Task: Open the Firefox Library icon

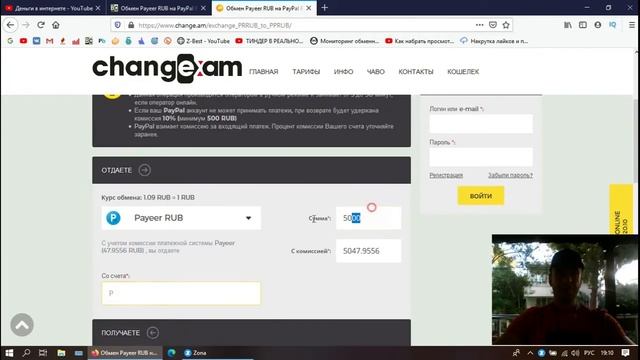Action: pyautogui.click(x=568, y=25)
